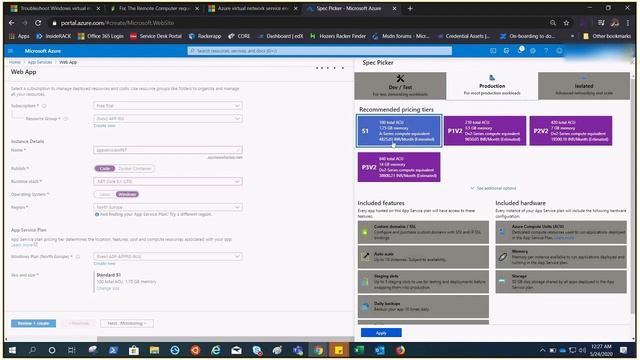Open Azure help question mark

(x=546, y=51)
